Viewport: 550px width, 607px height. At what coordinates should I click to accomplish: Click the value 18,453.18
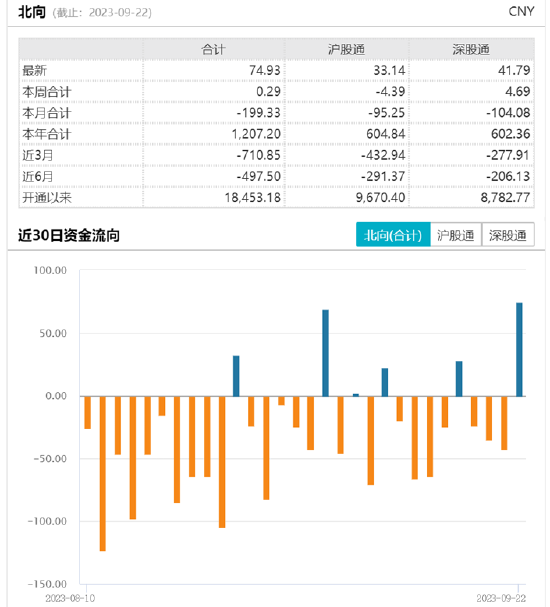(253, 197)
